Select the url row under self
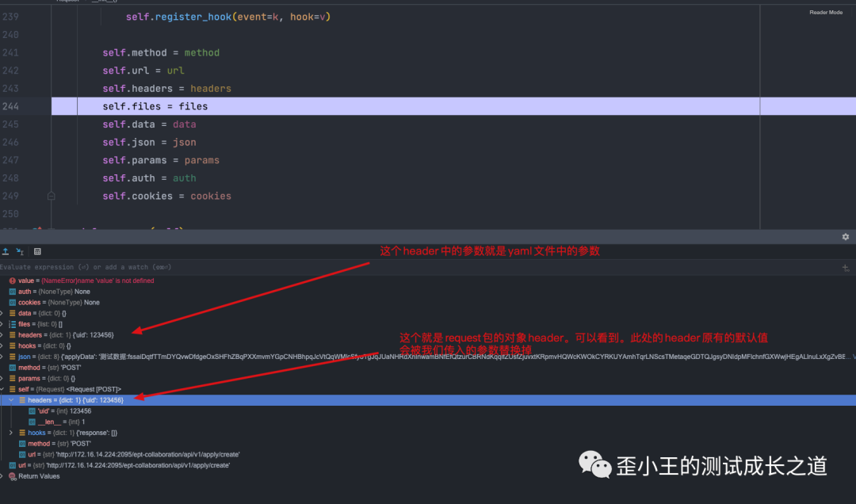 coord(428,454)
